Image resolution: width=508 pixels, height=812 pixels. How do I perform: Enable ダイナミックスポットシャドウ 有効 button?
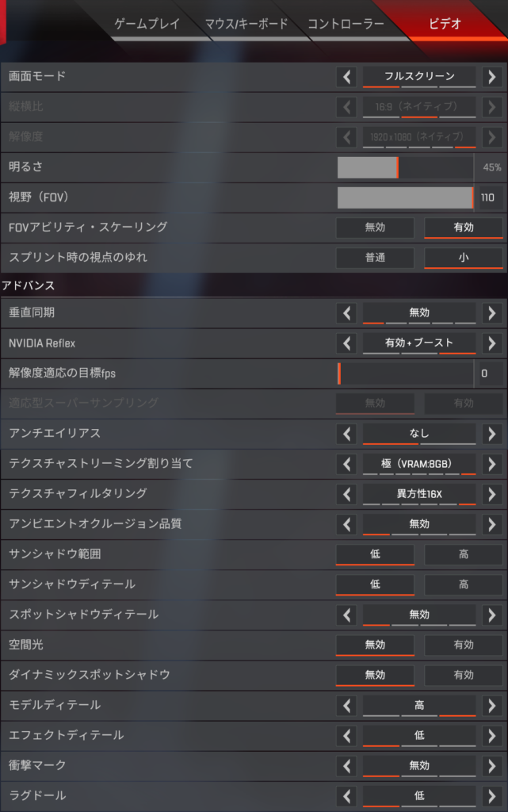coord(464,676)
